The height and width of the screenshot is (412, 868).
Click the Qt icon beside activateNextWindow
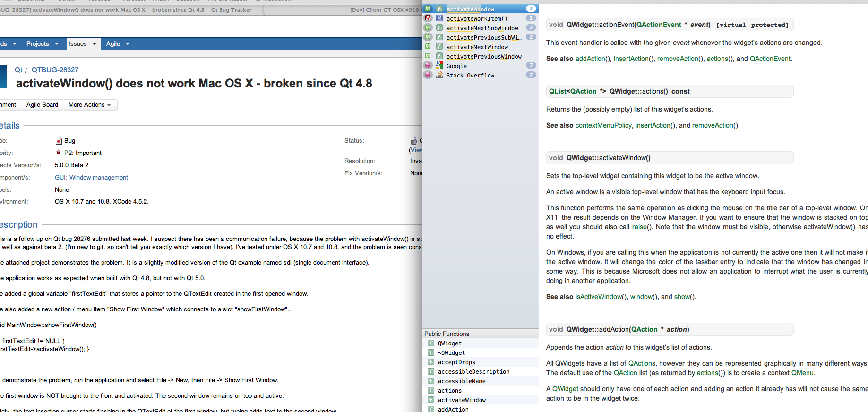(x=428, y=46)
